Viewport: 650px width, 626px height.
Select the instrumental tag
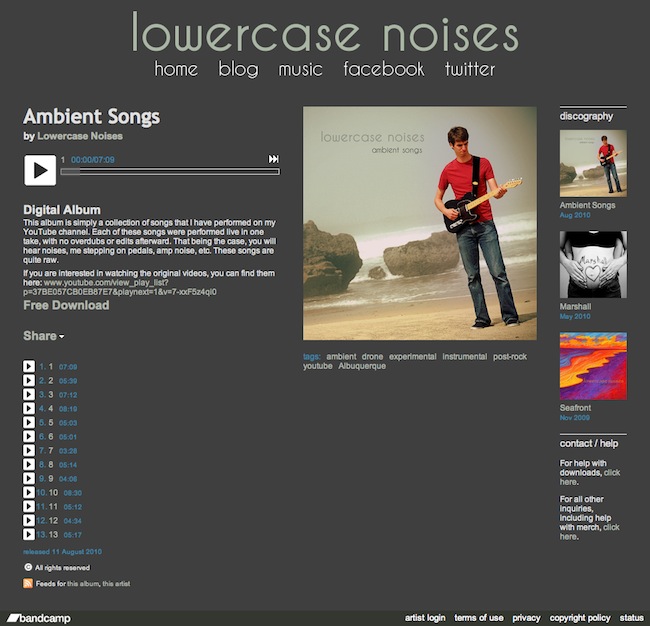[465, 357]
